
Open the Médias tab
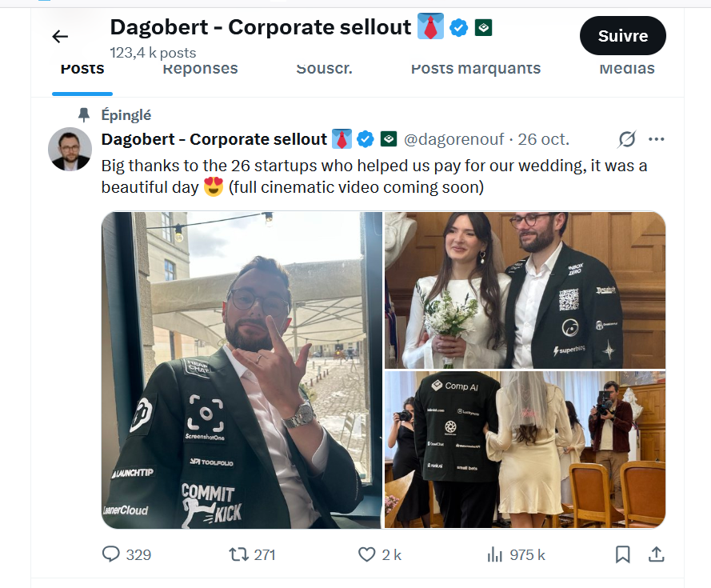point(627,69)
